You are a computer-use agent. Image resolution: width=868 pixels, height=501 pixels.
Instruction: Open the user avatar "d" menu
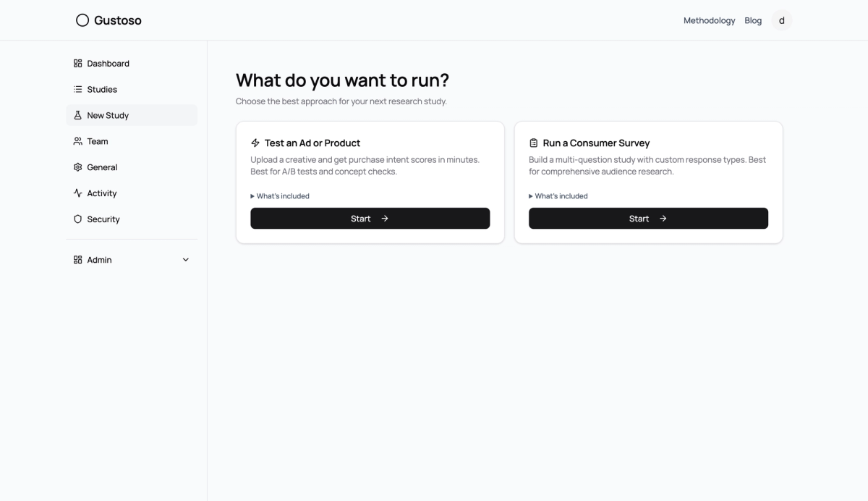782,20
